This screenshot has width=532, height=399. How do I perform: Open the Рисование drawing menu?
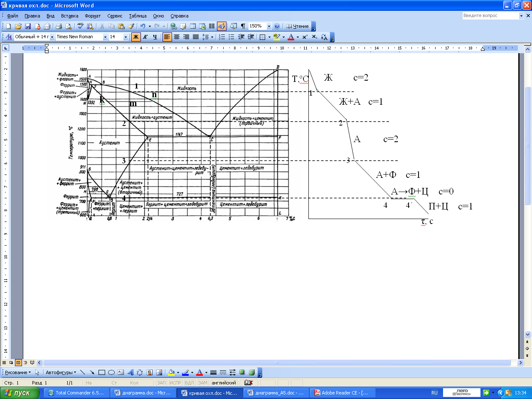coord(18,372)
